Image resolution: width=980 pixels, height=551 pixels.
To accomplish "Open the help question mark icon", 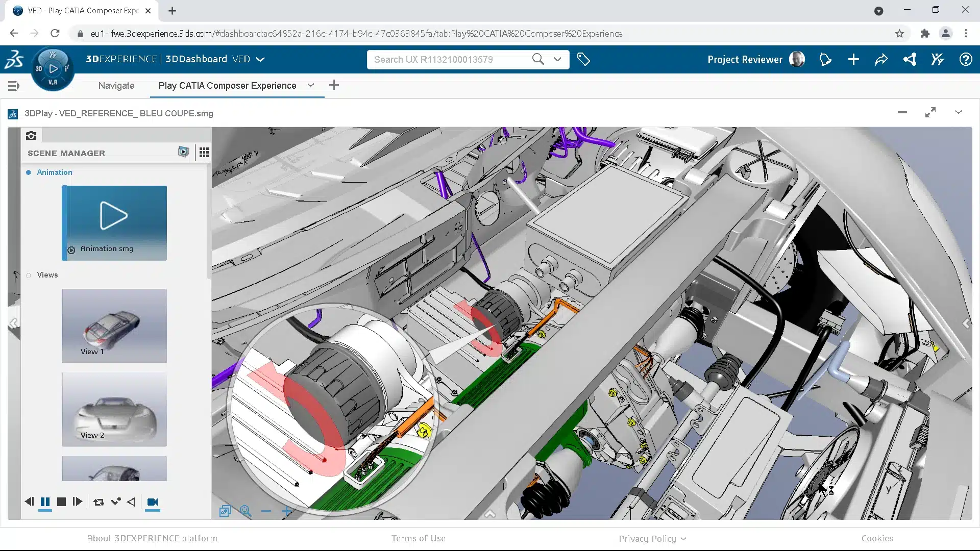I will pos(965,60).
